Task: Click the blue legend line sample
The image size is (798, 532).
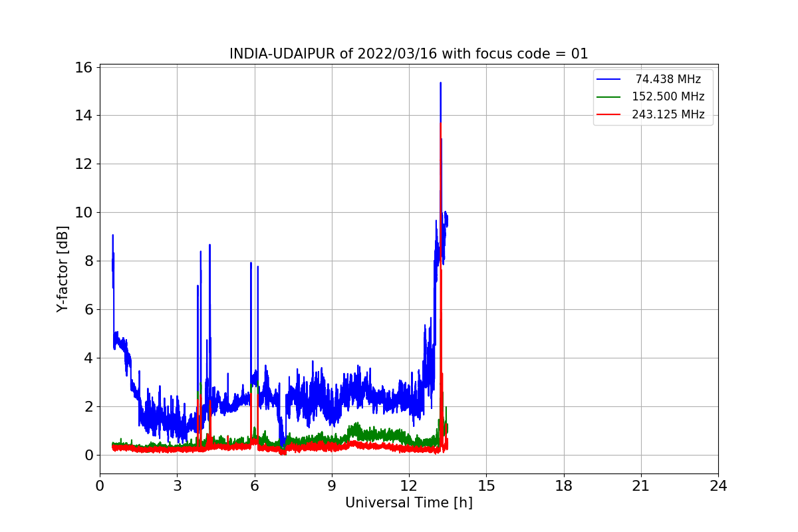Action: pyautogui.click(x=608, y=79)
